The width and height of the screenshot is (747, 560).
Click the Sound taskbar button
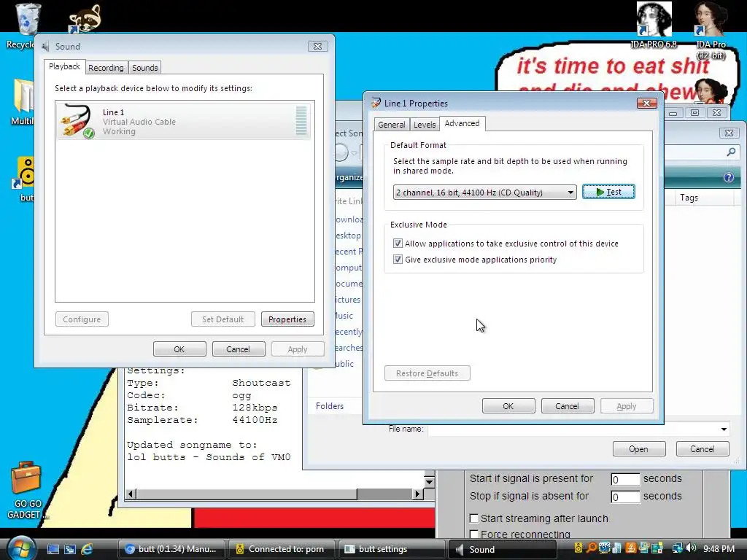(x=502, y=549)
